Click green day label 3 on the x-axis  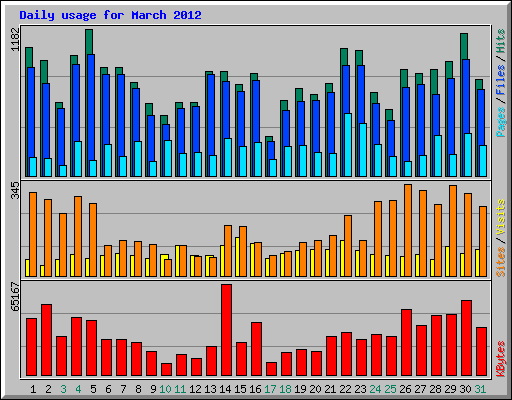click(63, 389)
